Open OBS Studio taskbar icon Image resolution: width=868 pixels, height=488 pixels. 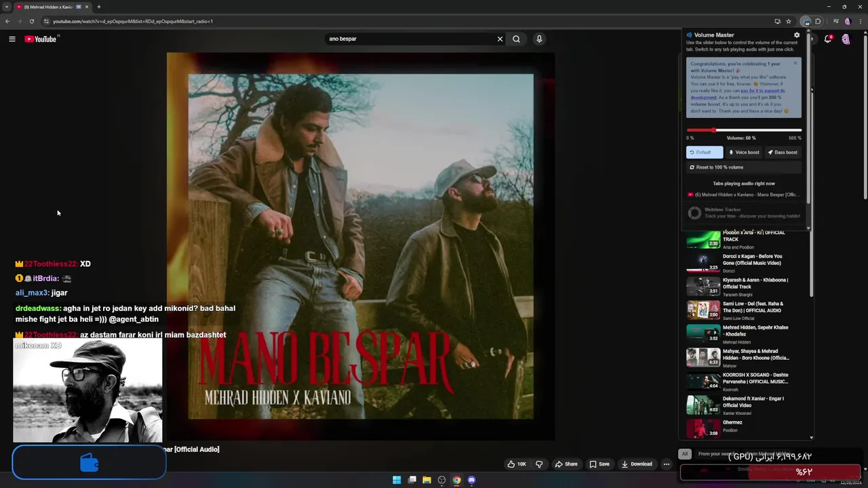pyautogui.click(x=441, y=480)
